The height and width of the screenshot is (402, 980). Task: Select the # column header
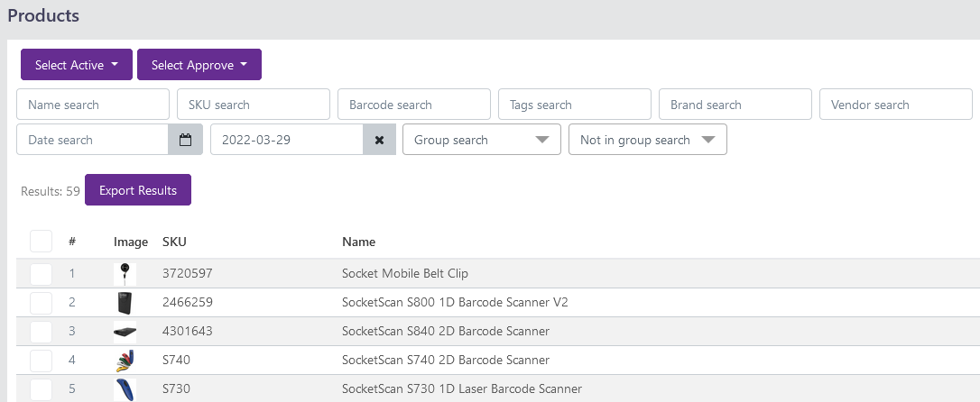coord(72,242)
